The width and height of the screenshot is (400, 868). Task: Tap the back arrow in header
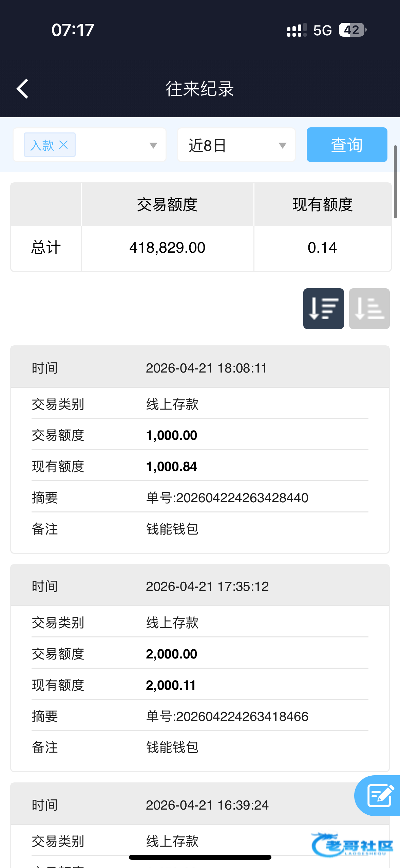click(22, 89)
